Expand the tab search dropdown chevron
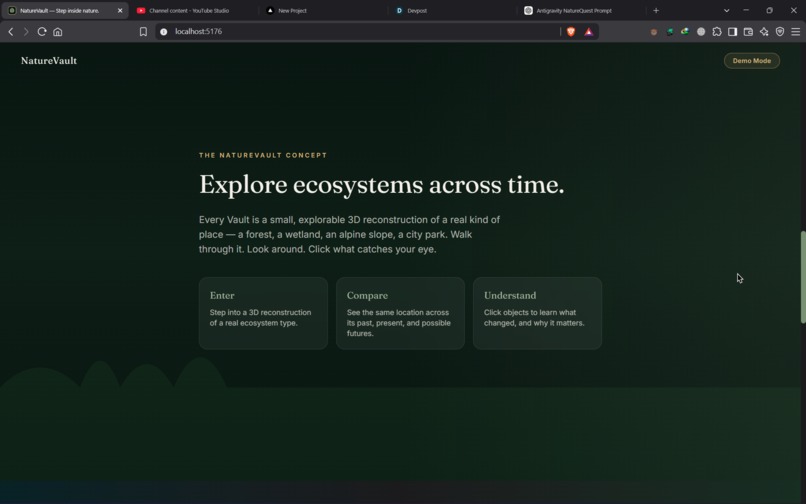The height and width of the screenshot is (504, 806). (x=726, y=10)
